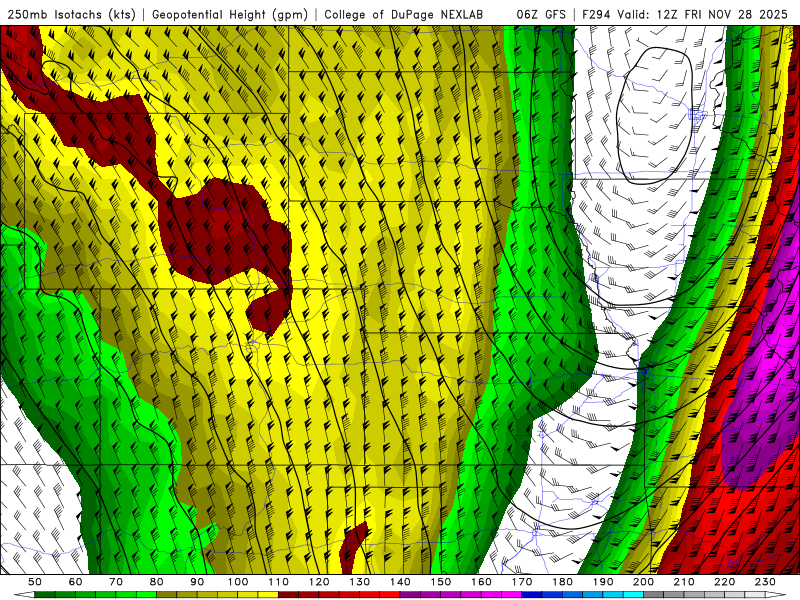Image resolution: width=800 pixels, height=600 pixels.
Task: Click the '150' colorbar label
Action: coord(440,582)
